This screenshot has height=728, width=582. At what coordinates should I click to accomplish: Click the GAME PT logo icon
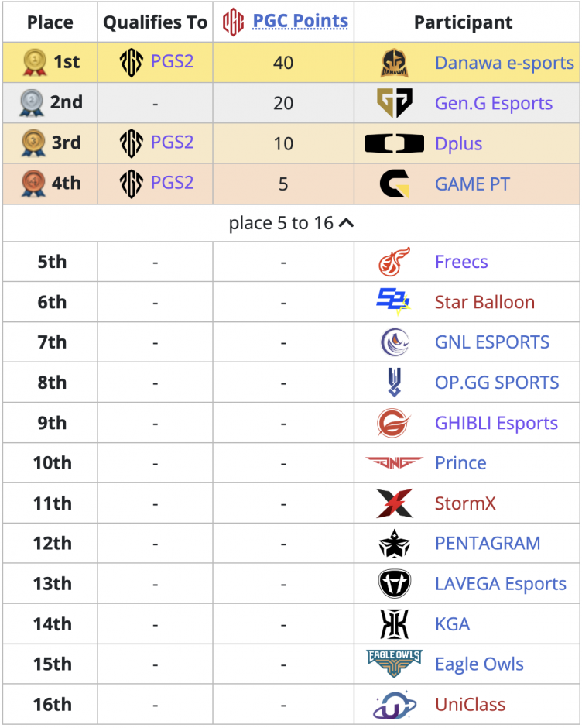pyautogui.click(x=394, y=184)
